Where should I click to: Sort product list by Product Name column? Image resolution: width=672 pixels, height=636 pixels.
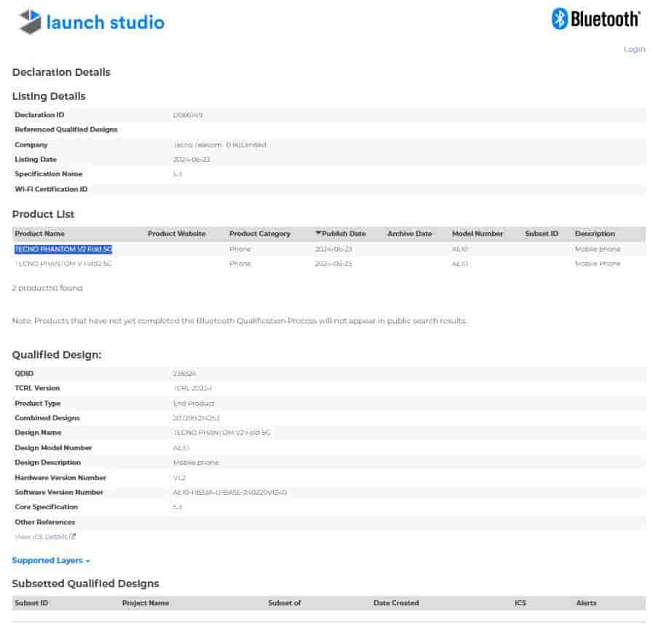click(39, 234)
